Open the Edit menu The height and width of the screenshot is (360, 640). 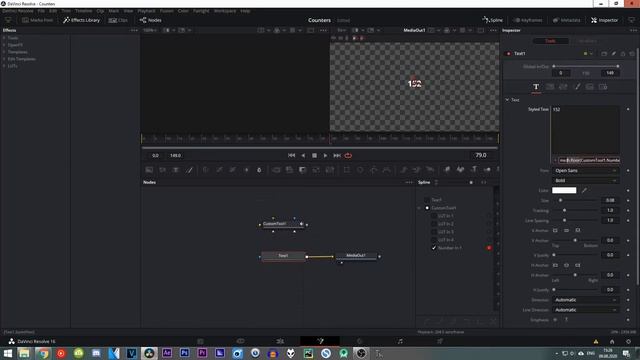tap(53, 11)
